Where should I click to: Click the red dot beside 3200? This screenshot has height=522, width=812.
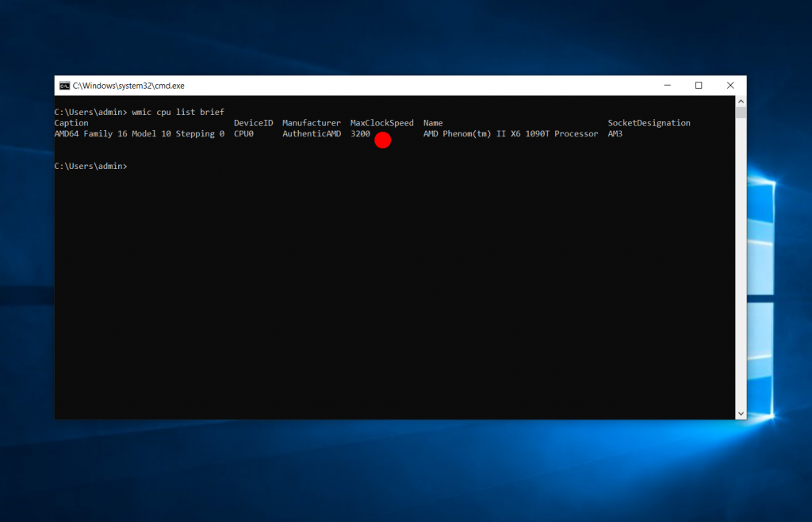click(x=383, y=140)
